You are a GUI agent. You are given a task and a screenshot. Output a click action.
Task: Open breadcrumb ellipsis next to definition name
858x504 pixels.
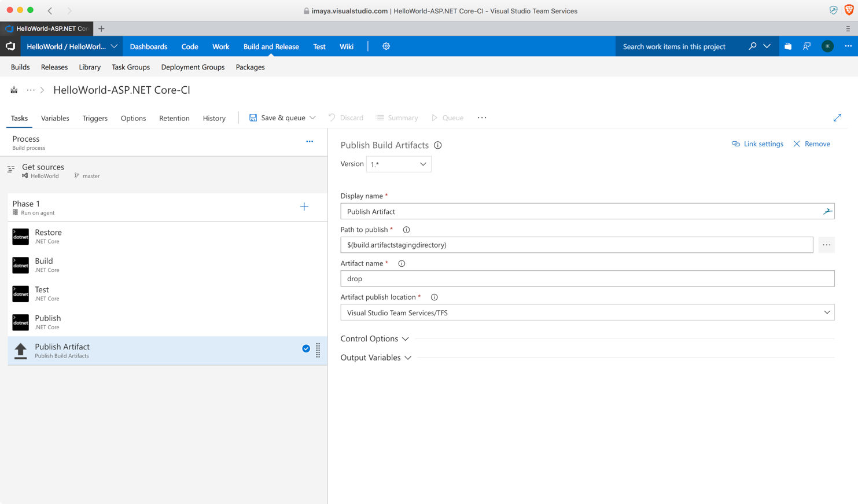31,90
